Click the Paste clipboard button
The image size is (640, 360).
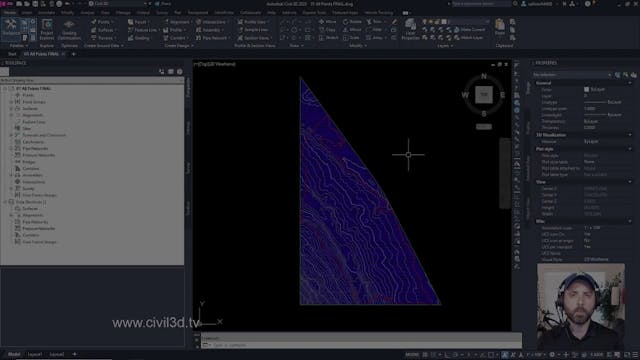500,28
